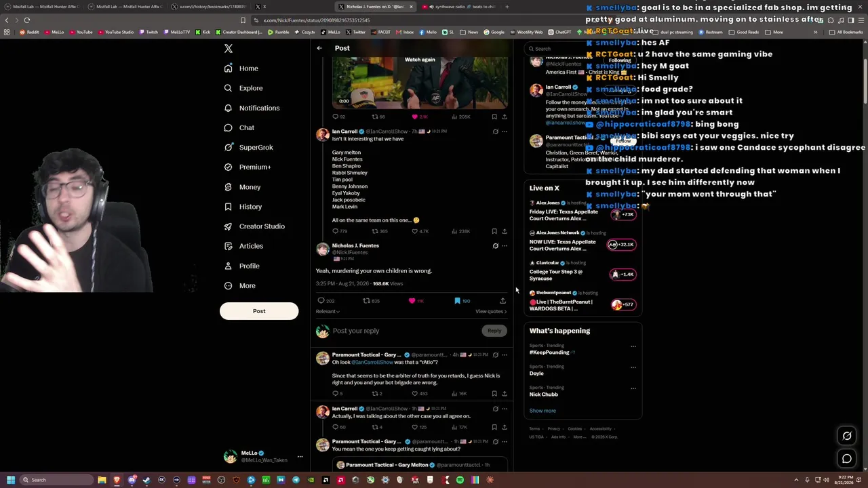This screenshot has width=868, height=488.
Task: Open Spotify from the taskbar
Action: coord(460,480)
